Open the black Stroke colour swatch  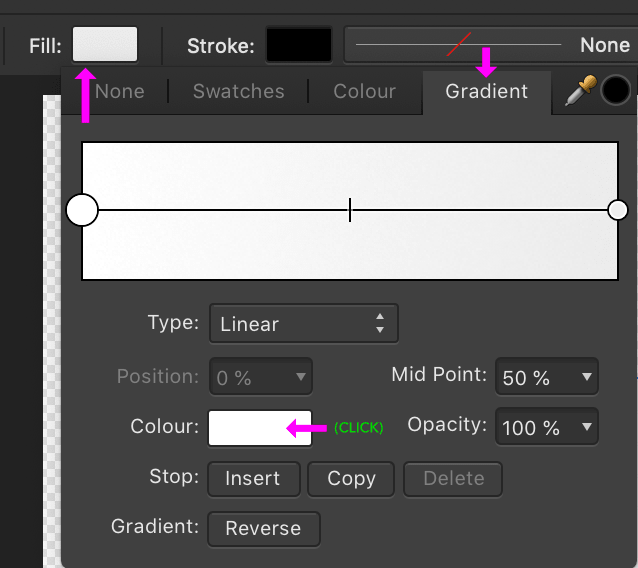pos(298,45)
